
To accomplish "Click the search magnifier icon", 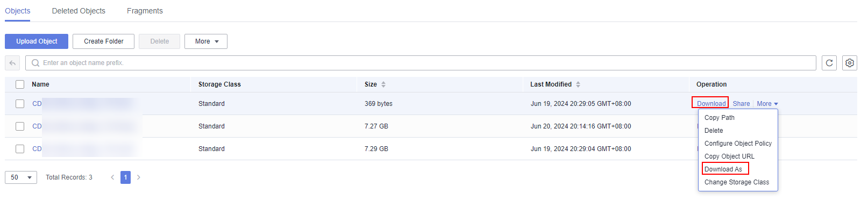I will click(35, 63).
